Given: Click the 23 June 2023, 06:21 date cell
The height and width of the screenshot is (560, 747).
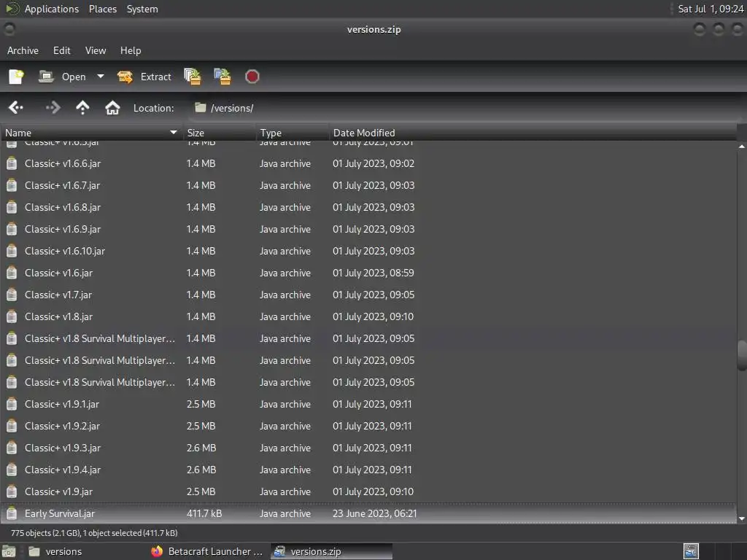Looking at the screenshot, I should (374, 514).
